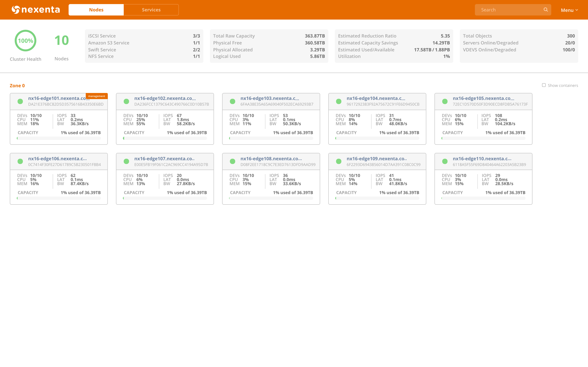Click the orange management badge
The height and width of the screenshot is (367, 588).
(97, 96)
